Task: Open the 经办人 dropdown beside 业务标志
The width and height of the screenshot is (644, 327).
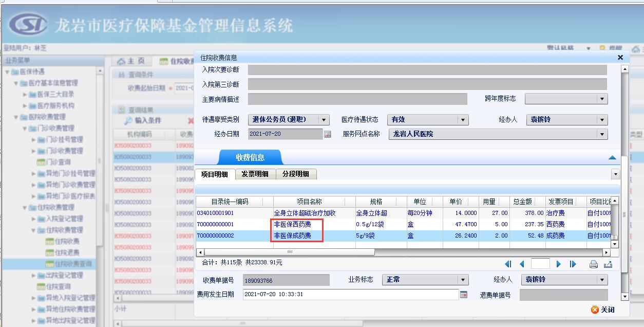Action: pos(602,280)
